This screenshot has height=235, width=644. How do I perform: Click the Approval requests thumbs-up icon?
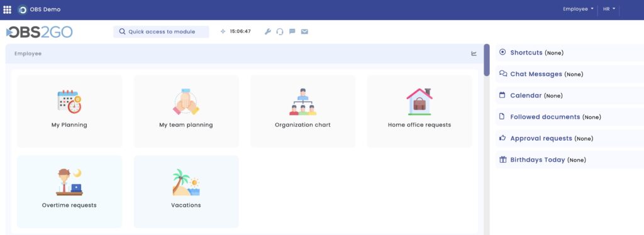point(502,138)
